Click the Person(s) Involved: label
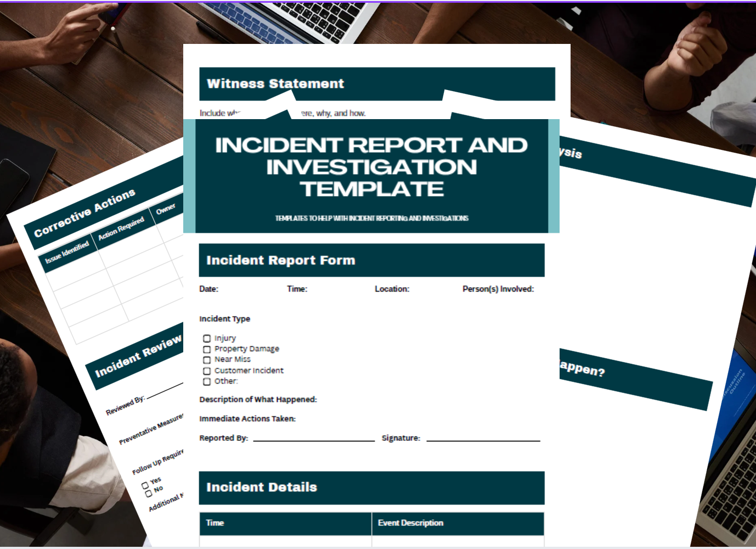Image resolution: width=756 pixels, height=549 pixels. 498,289
